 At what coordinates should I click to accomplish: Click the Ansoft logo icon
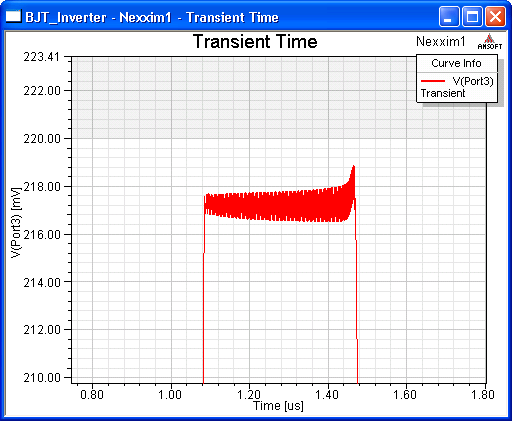click(x=489, y=42)
